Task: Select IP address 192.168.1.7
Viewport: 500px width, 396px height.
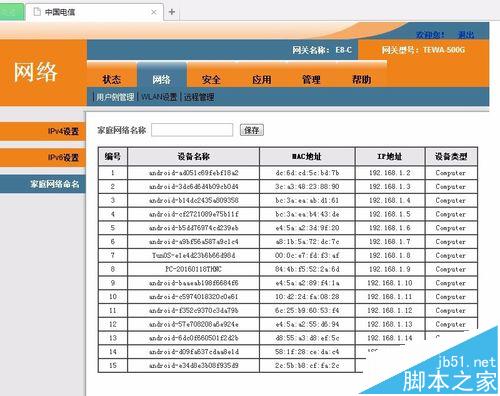Action: click(x=390, y=241)
